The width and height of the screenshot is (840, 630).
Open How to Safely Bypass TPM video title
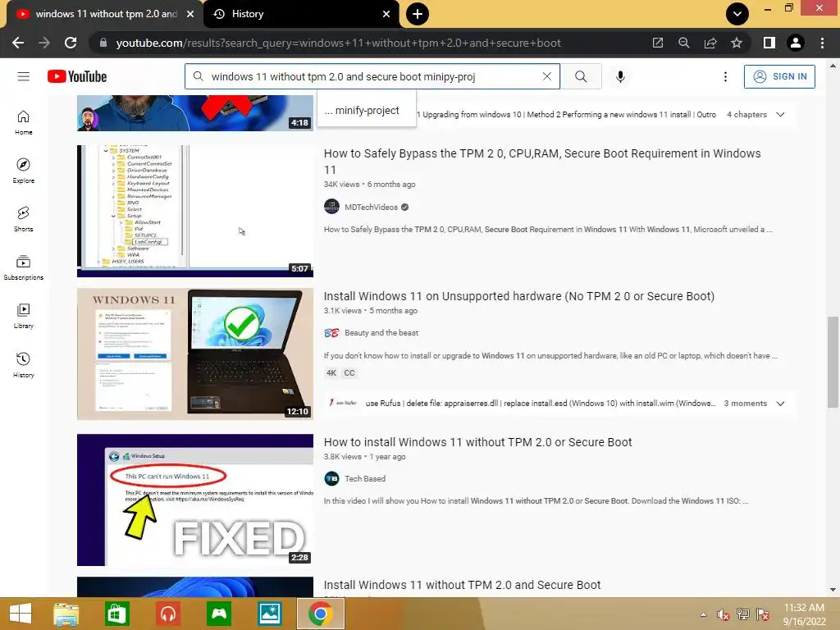(542, 162)
